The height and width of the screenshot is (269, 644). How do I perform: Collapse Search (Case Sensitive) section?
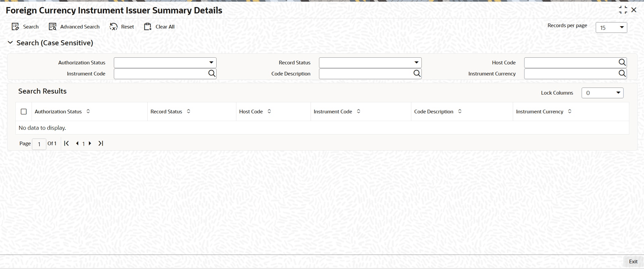pos(10,43)
